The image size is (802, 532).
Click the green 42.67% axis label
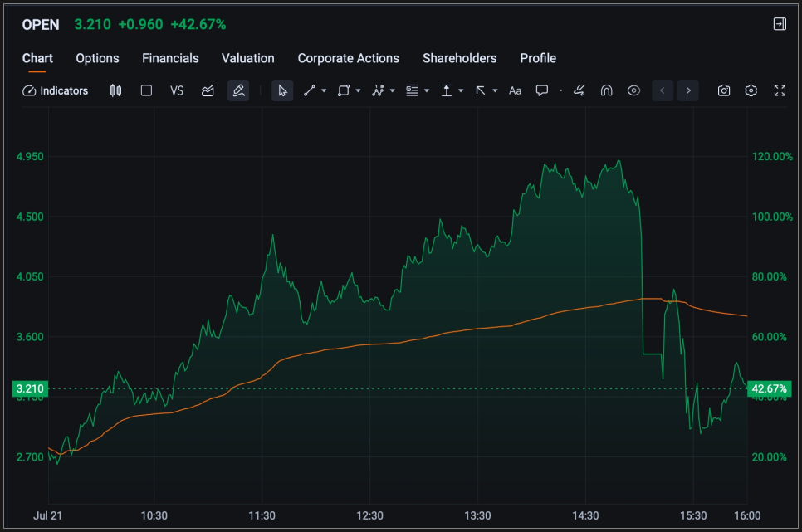point(770,388)
